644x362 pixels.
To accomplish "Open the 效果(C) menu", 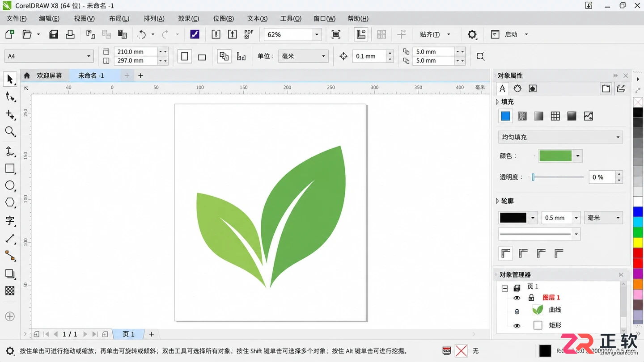I will pos(188,18).
